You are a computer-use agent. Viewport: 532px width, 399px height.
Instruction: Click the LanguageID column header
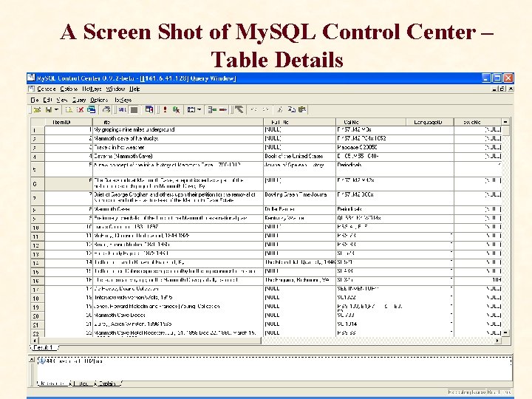point(430,122)
